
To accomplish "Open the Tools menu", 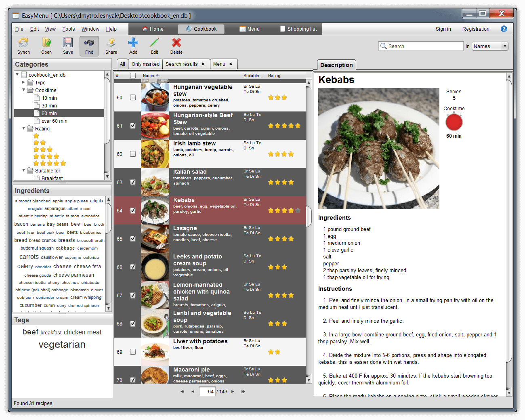I will coord(69,29).
